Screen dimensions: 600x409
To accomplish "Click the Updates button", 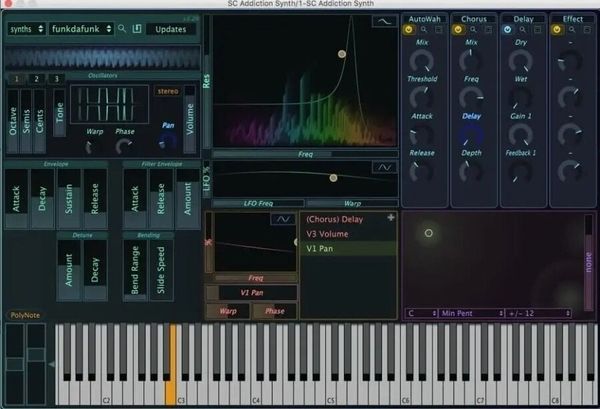I will pos(171,29).
